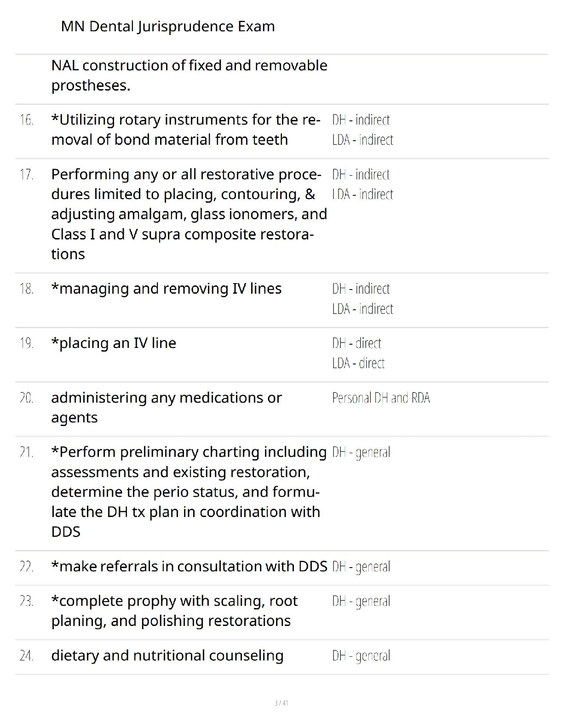Click the LDA - direct answer text

click(x=358, y=364)
